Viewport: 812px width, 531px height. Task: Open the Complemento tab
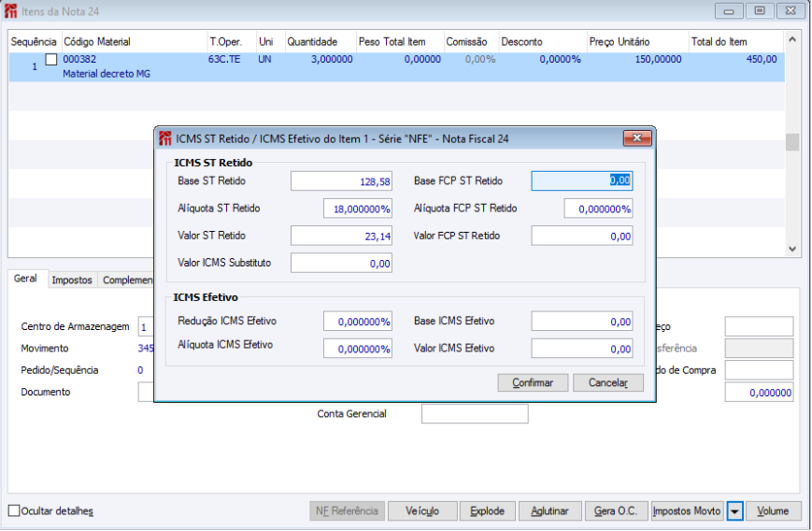(x=127, y=280)
